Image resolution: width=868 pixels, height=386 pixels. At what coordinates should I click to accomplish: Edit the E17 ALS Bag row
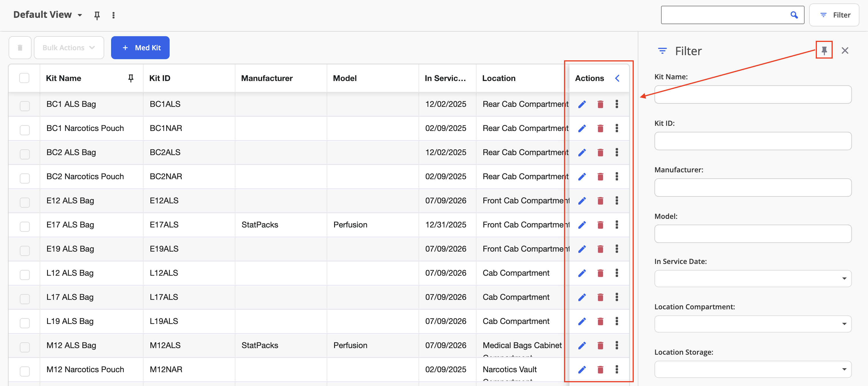582,225
